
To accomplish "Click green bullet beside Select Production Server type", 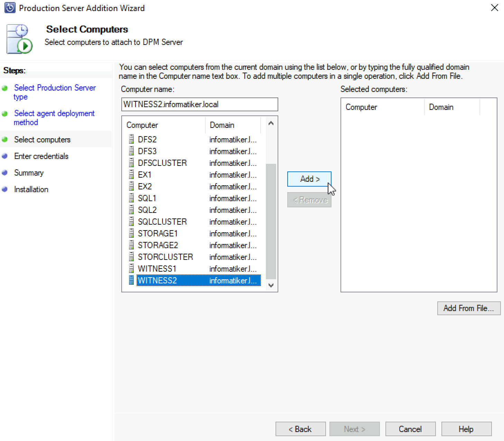I will [5, 88].
